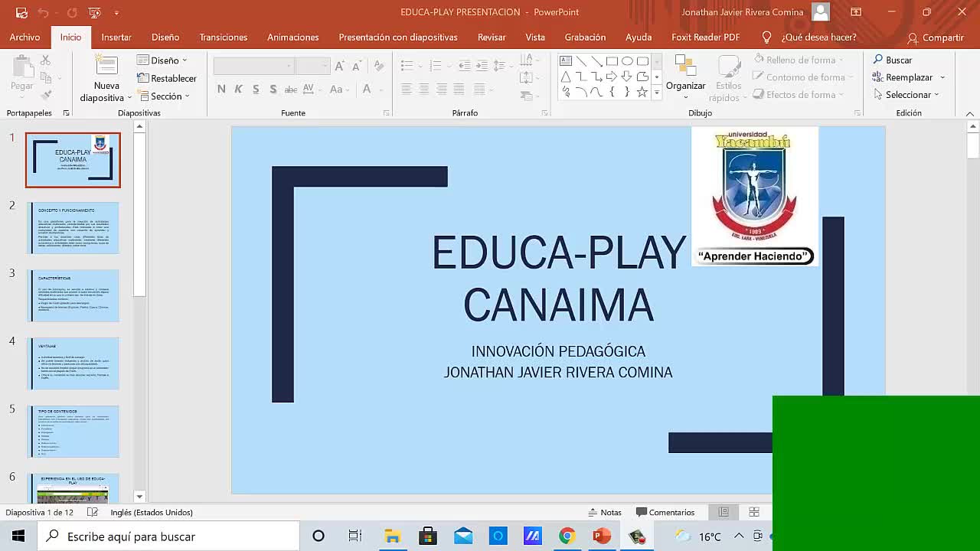Click the EDUCA-PLAY CANAIMA slide title
980x551 pixels.
[x=558, y=279]
